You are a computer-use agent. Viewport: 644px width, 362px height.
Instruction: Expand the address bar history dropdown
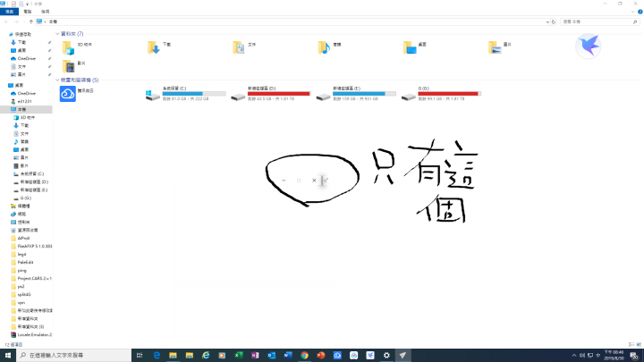point(547,21)
